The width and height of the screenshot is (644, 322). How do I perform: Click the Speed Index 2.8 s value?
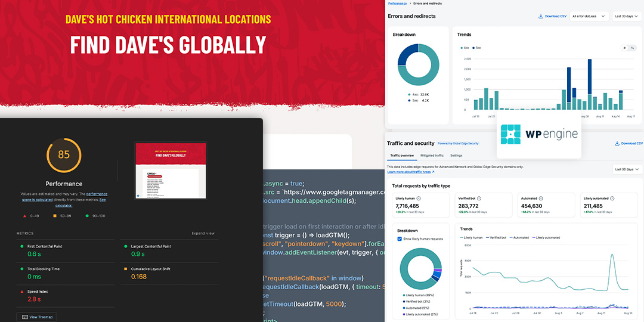pos(35,299)
